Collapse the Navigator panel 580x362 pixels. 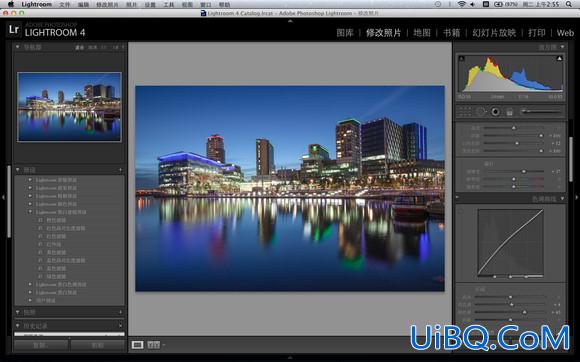click(x=17, y=47)
